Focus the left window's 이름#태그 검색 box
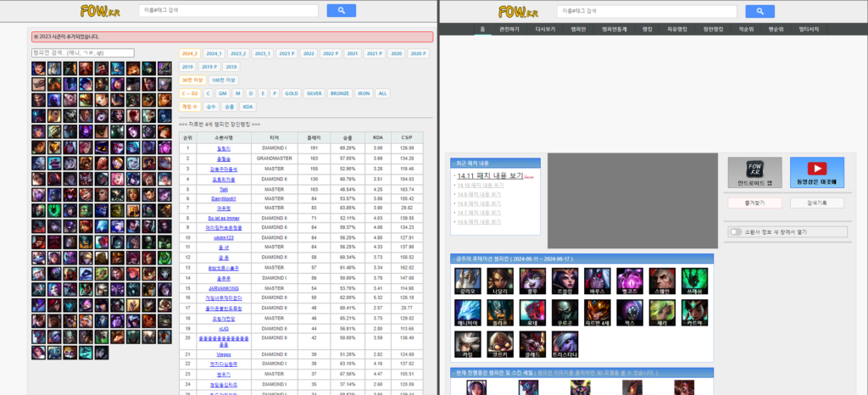Screen dimensions: 868x395 [229, 10]
